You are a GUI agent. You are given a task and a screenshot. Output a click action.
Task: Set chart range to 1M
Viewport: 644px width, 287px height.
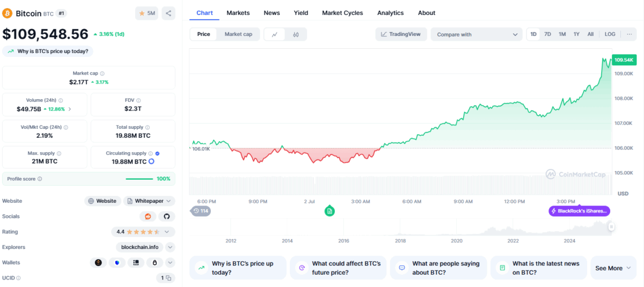[x=562, y=34]
